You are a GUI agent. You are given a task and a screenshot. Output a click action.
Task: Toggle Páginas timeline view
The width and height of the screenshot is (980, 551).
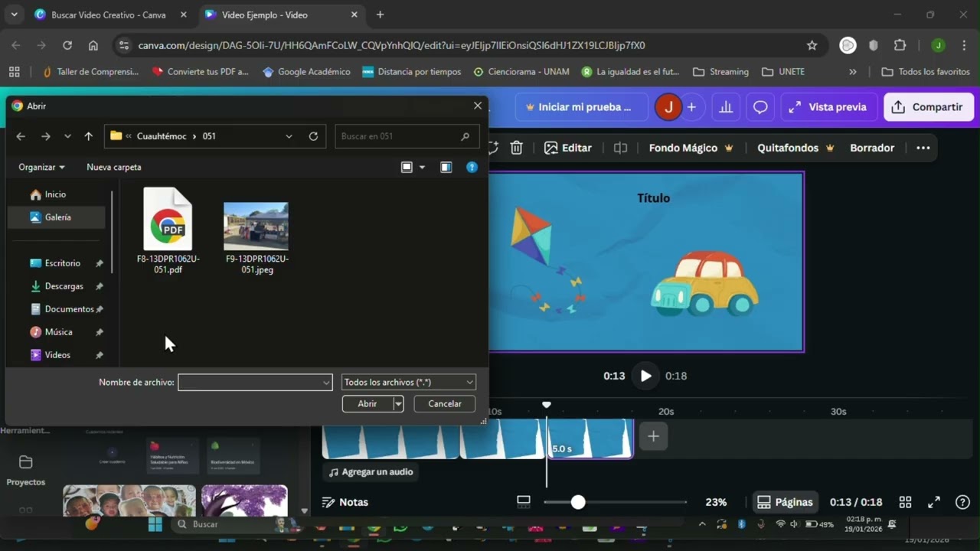click(x=785, y=502)
